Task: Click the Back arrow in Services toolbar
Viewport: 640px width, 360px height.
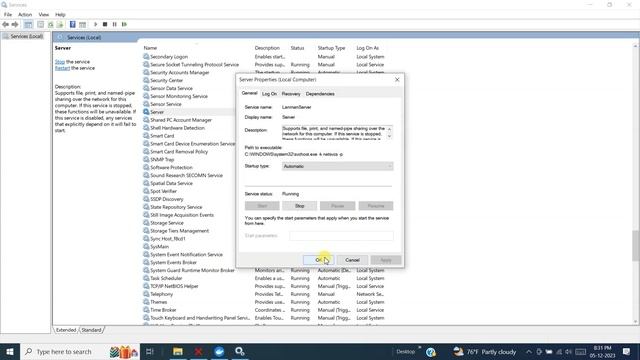Action: (x=5, y=24)
